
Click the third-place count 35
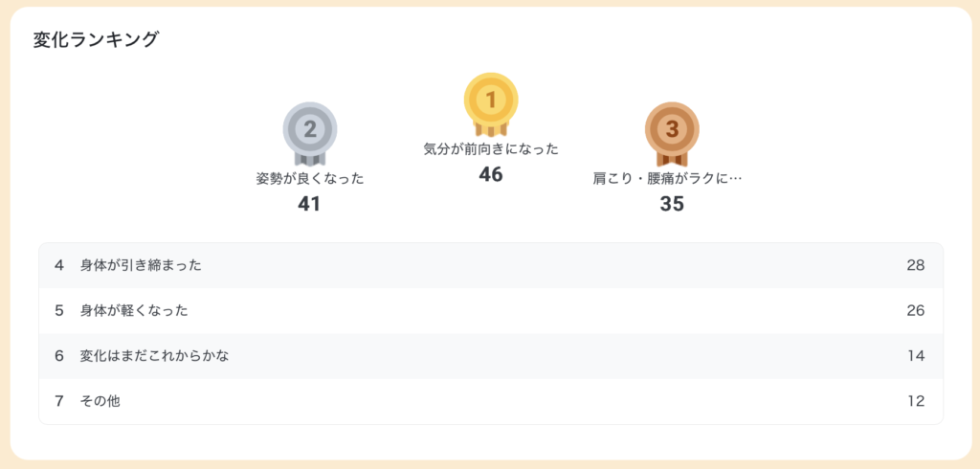(x=672, y=204)
